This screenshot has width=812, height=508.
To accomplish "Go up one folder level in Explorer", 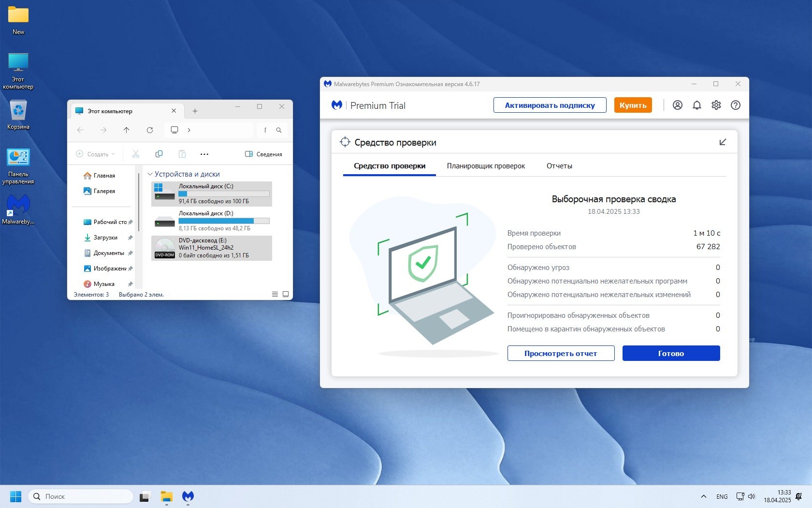I will click(127, 130).
